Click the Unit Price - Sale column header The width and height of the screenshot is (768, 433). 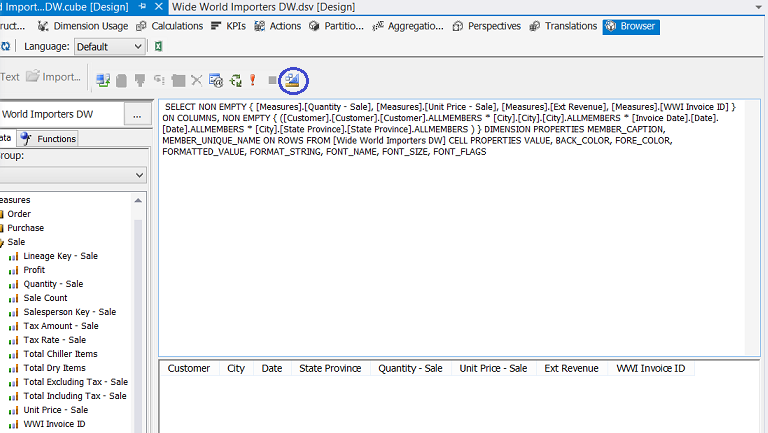(494, 368)
